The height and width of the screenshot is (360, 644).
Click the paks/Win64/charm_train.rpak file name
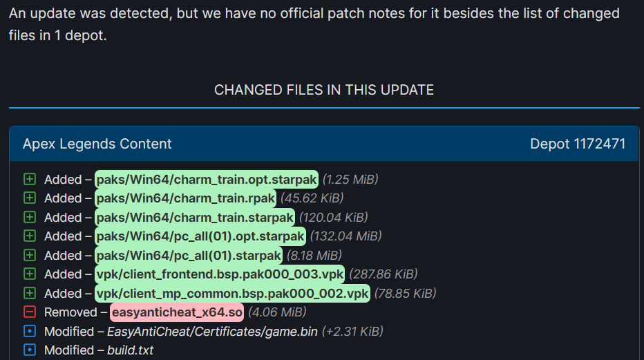pyautogui.click(x=186, y=198)
